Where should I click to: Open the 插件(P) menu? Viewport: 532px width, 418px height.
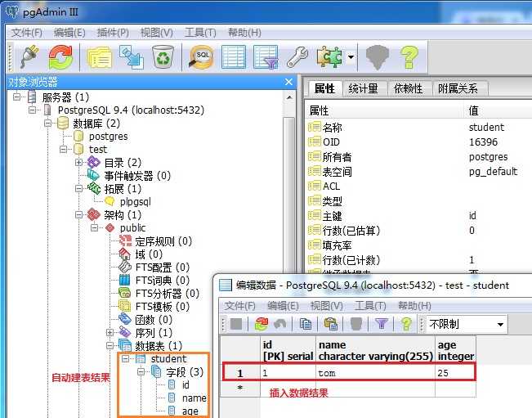point(113,33)
